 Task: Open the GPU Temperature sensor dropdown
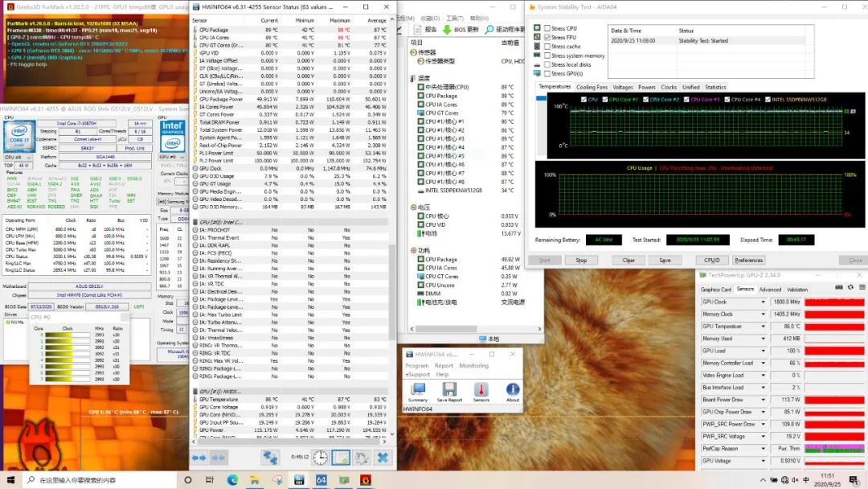click(764, 327)
